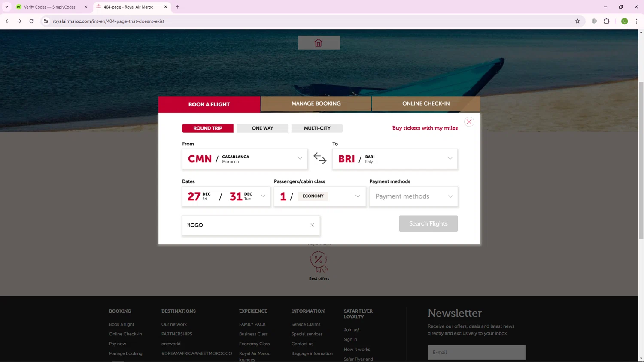Open Business Class footer link
The width and height of the screenshot is (644, 362).
pos(253,334)
